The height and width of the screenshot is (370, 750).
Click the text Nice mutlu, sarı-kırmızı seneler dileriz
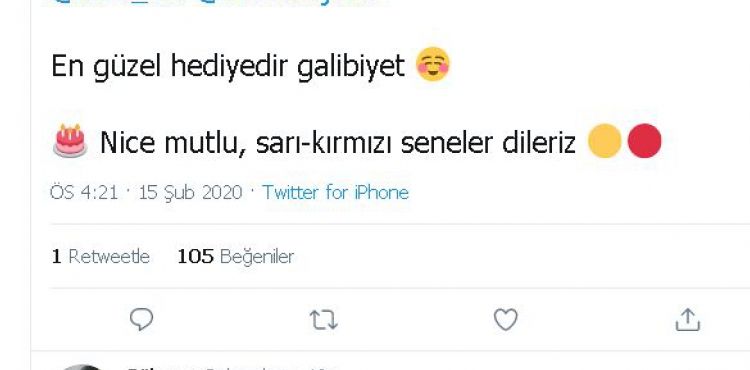tap(338, 142)
